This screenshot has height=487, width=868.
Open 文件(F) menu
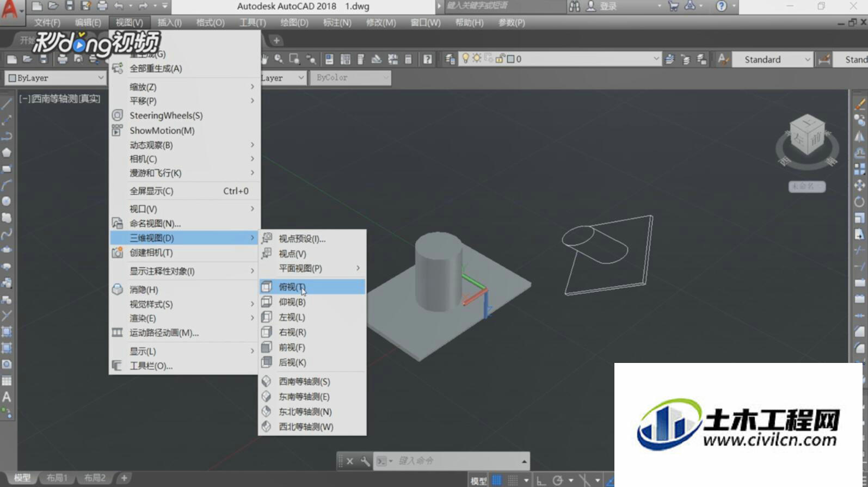click(x=47, y=23)
